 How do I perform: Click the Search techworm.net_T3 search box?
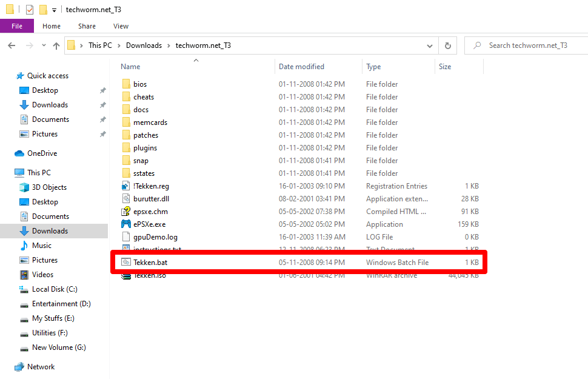tap(527, 45)
